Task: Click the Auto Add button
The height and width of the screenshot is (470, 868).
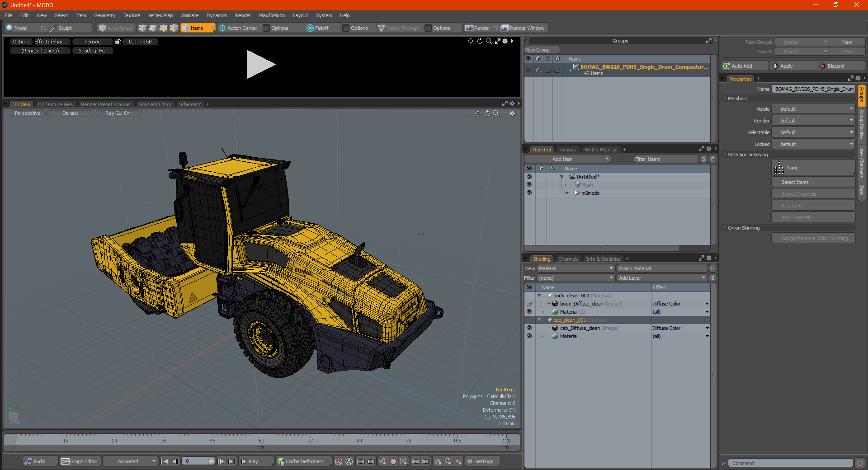Action: point(745,66)
